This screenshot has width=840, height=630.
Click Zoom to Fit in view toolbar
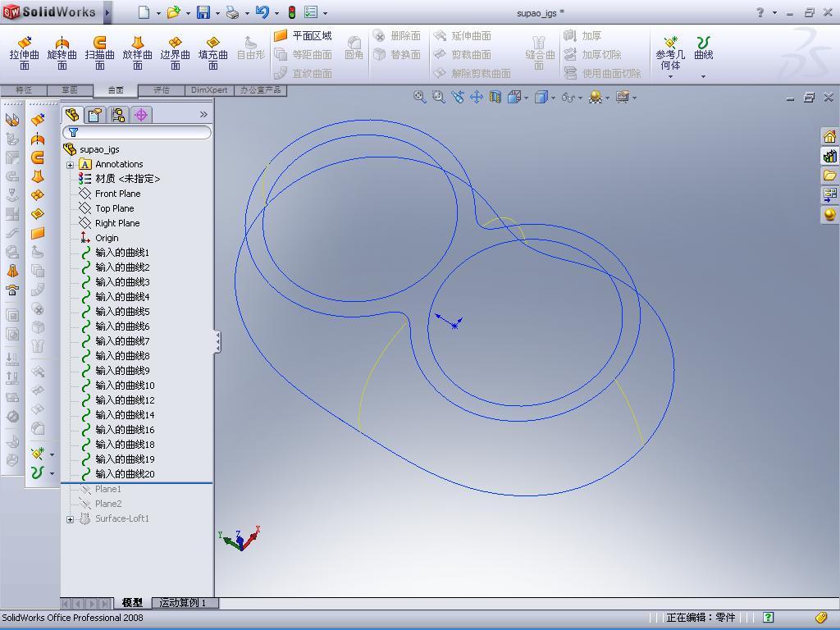tap(419, 97)
